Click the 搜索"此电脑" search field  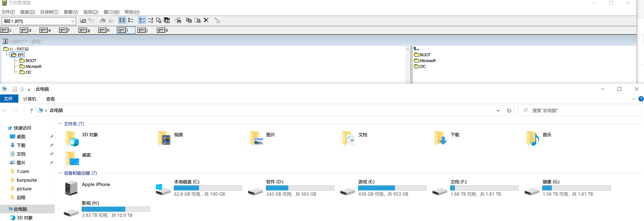580,111
